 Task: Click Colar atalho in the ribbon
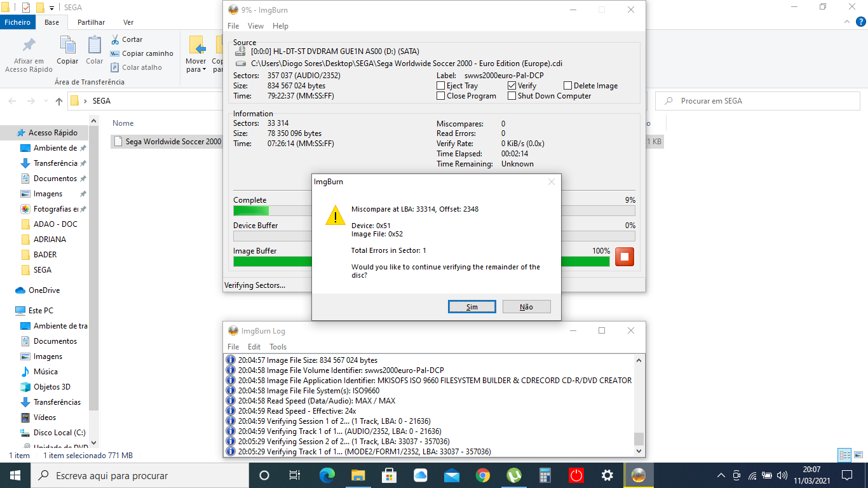point(136,67)
